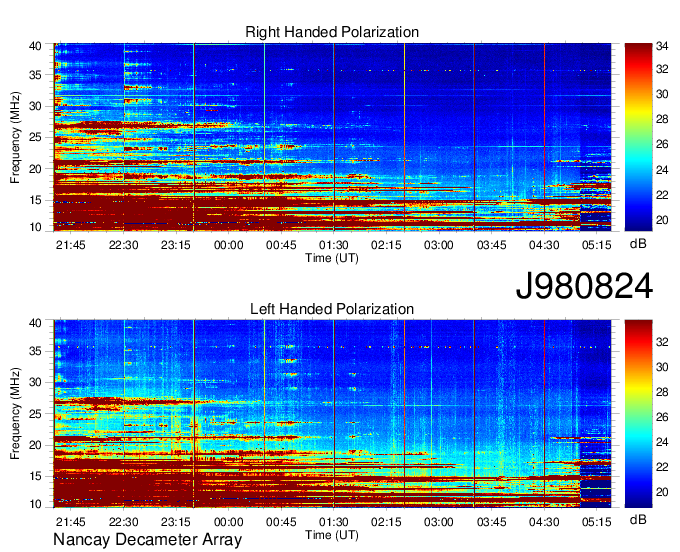Click the color scale bar of Left Handed plot
This screenshot has height=552, width=680.
click(x=638, y=414)
